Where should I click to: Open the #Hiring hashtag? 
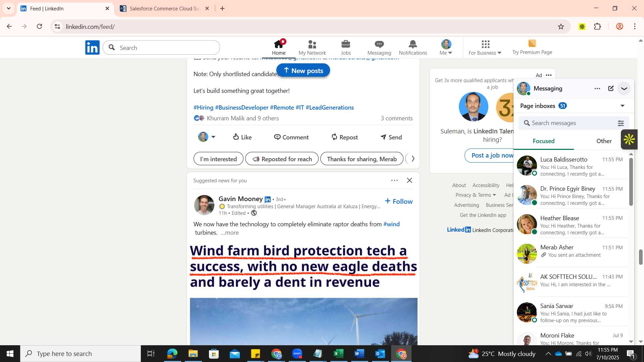click(203, 108)
